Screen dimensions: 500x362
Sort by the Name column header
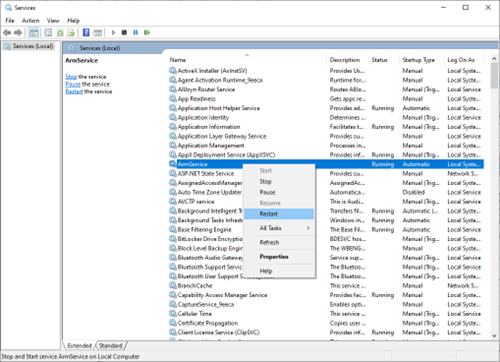tap(247, 60)
